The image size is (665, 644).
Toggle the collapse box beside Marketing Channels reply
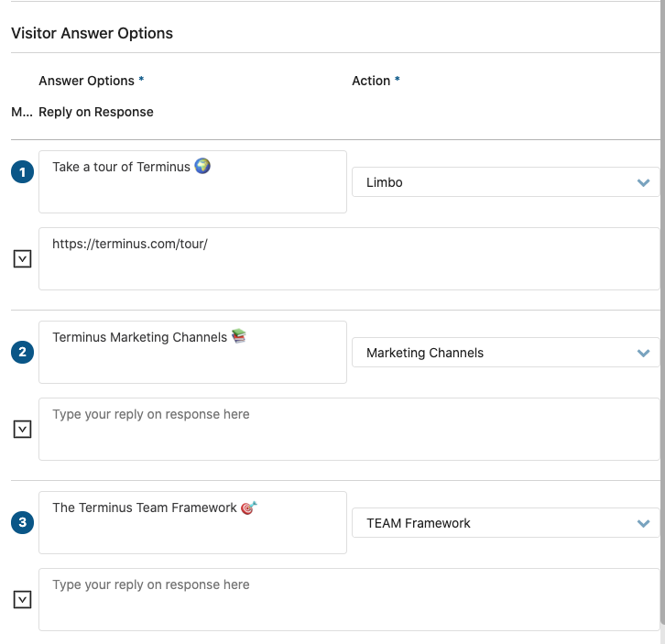pos(23,430)
